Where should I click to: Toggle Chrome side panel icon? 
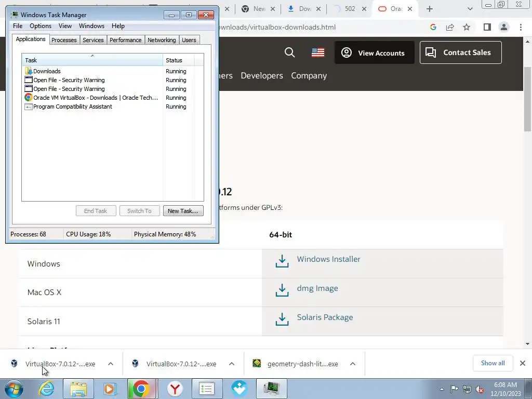click(487, 27)
